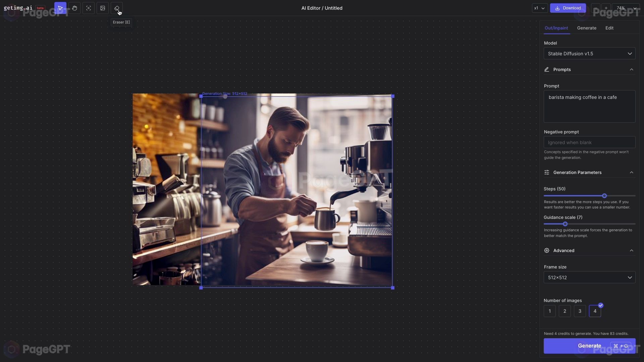Screen dimensions: 644x362
Task: Select 2 images number option
Action: tap(565, 311)
